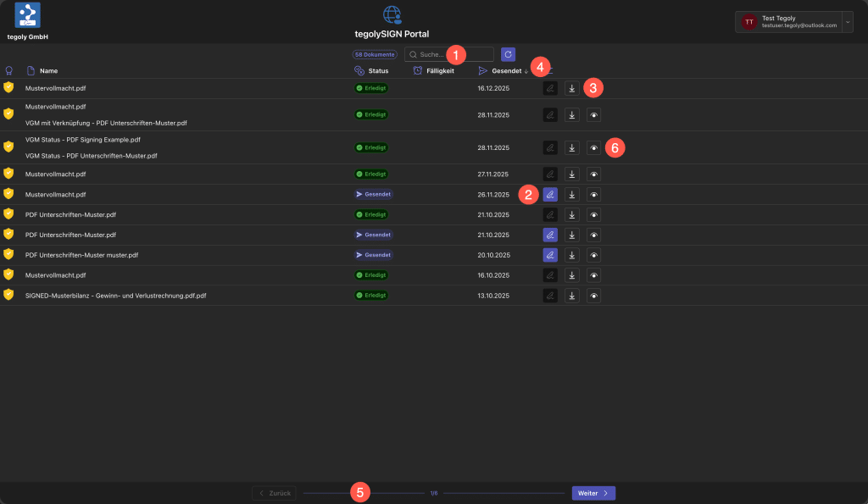The image size is (868, 504).
Task: View the Mustervollmacht.pdf from 27.11.2025
Action: 594,174
